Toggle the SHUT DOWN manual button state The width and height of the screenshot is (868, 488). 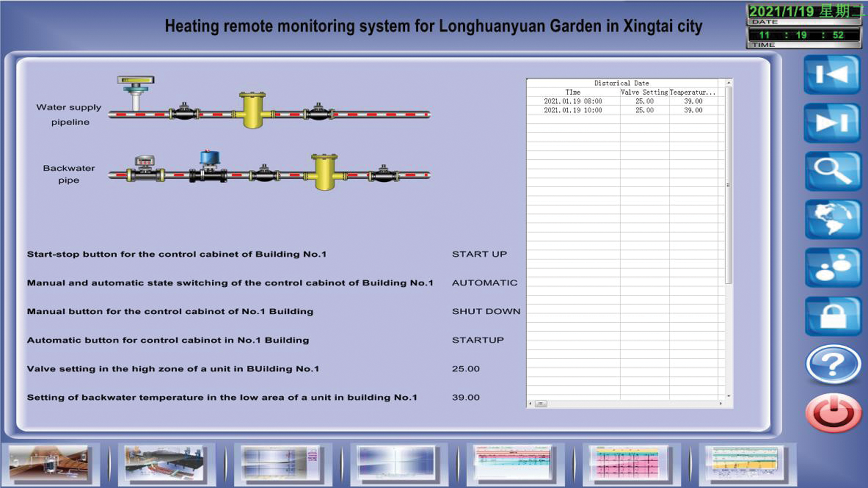point(486,312)
